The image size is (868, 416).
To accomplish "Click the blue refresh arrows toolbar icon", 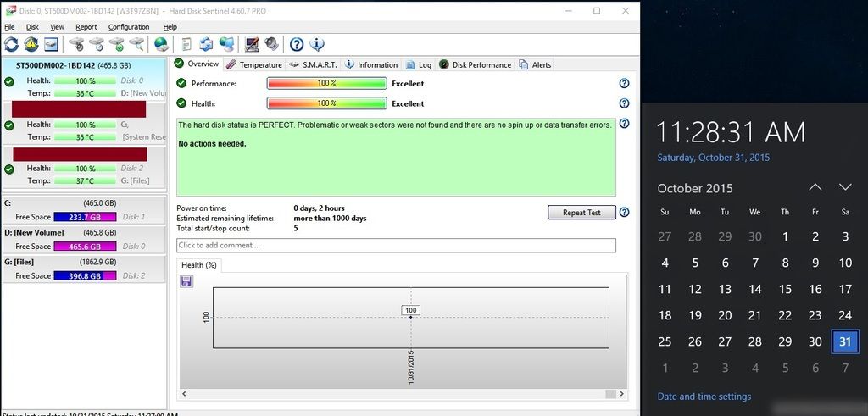I will pos(11,44).
